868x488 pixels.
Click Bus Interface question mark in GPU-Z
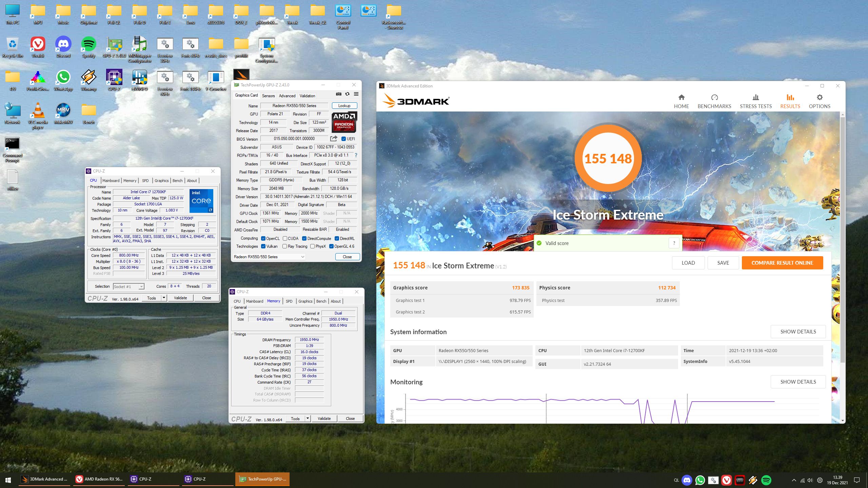(x=356, y=155)
